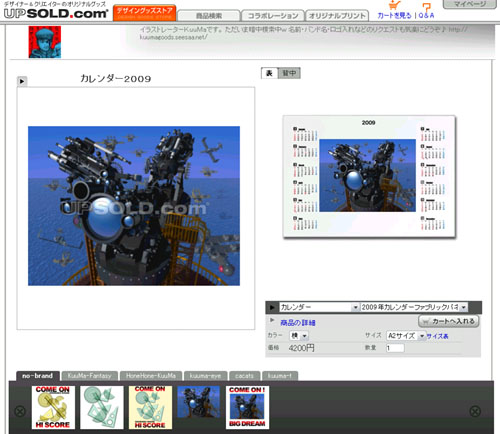Image resolution: width=500 pixels, height=434 pixels.
Task: Select the cream COME ON HI SCORE thumbnail
Action: [150, 407]
